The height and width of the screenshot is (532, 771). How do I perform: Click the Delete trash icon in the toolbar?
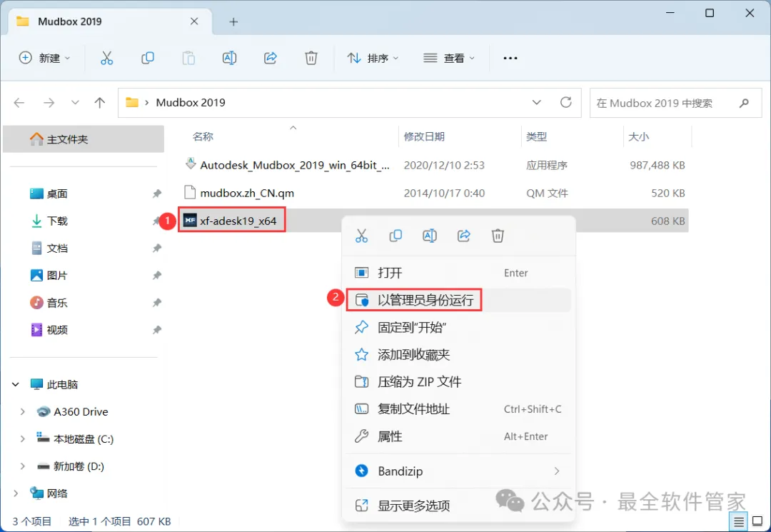[x=311, y=58]
